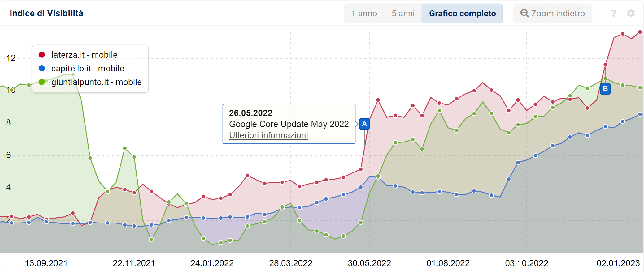Click event pin B marker

pos(605,89)
